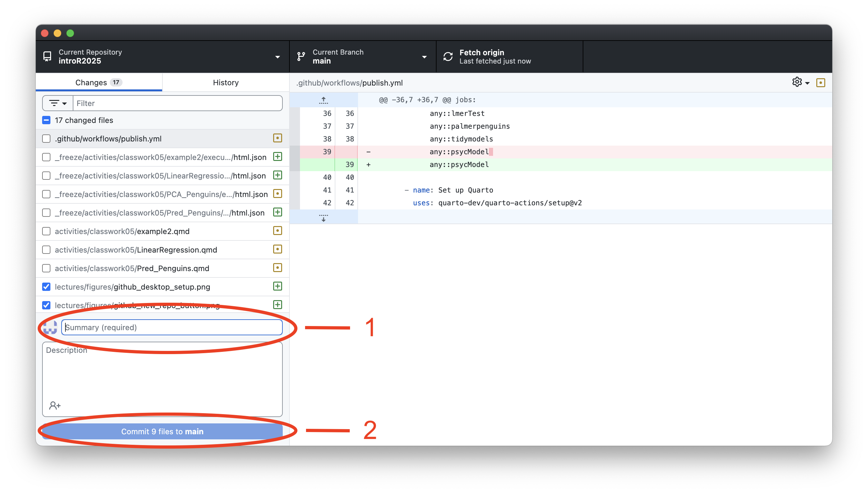Open Current Repository dropdown
This screenshot has width=868, height=493.
pyautogui.click(x=162, y=57)
